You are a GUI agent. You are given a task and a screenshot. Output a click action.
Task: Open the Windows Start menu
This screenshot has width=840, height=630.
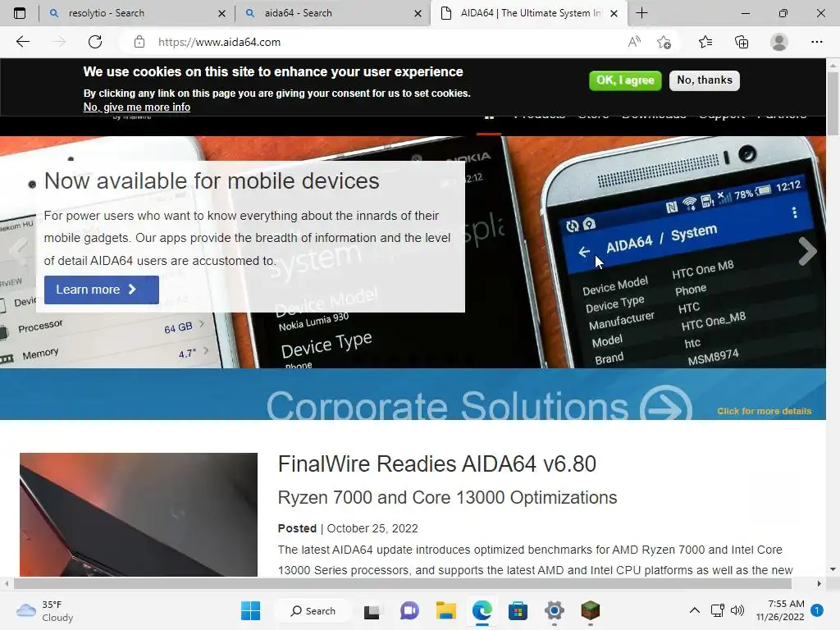pyautogui.click(x=250, y=610)
